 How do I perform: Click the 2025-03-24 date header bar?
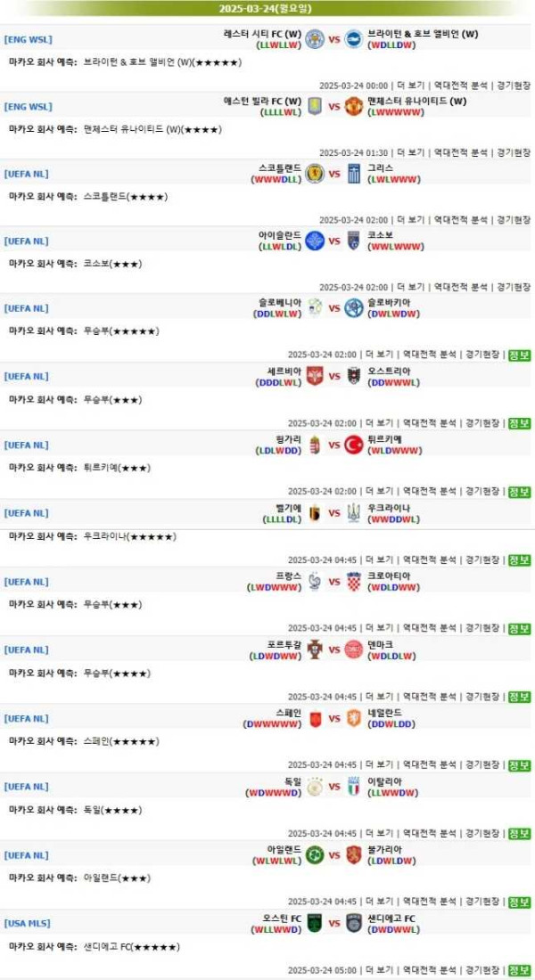(x=267, y=8)
